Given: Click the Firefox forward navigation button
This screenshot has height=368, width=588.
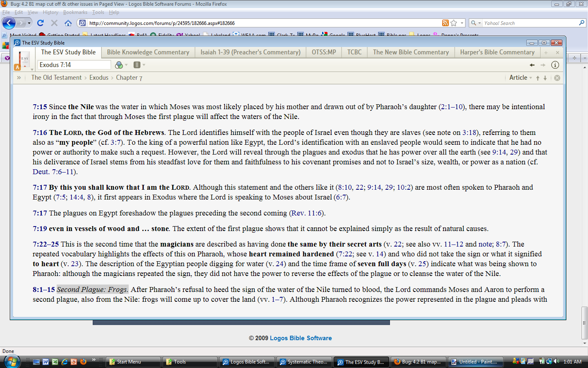Looking at the screenshot, I should 22,23.
